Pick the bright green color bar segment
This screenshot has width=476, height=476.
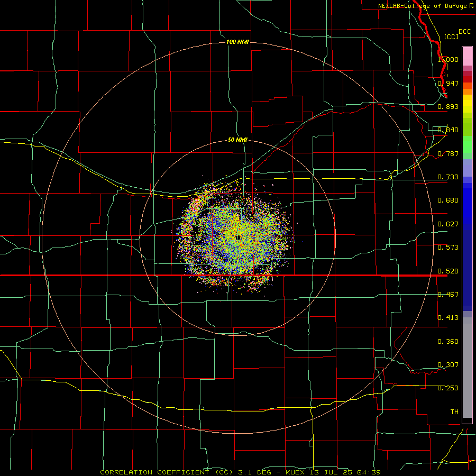tap(467, 144)
